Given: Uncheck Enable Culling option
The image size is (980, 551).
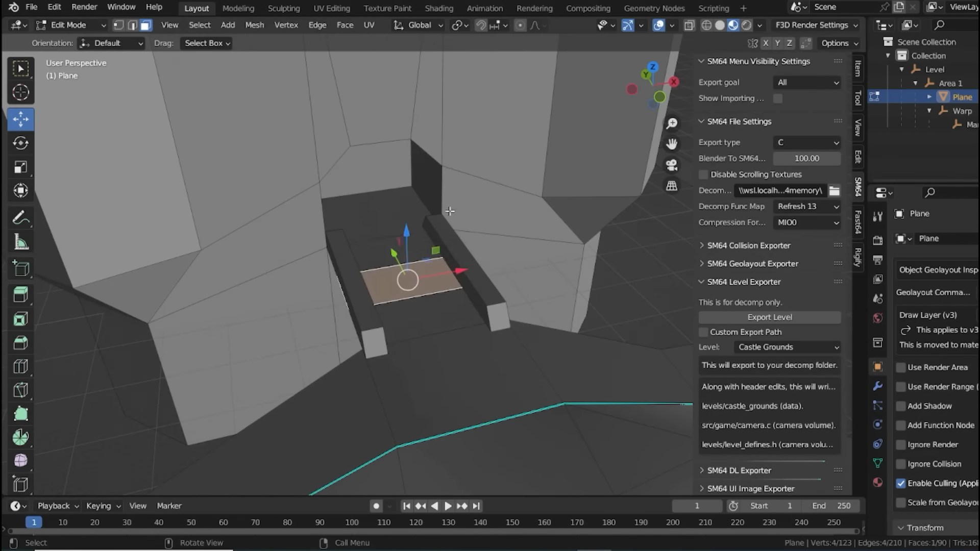Looking at the screenshot, I should 901,483.
